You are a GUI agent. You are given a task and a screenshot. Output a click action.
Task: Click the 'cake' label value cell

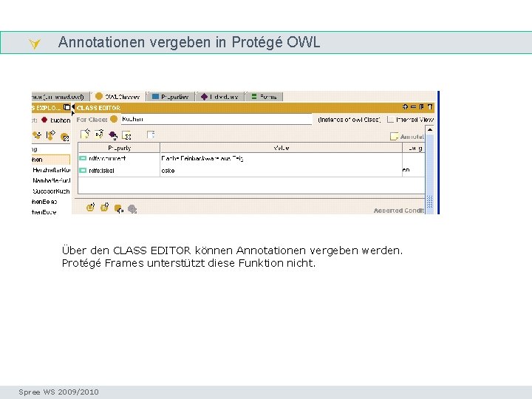click(x=281, y=171)
